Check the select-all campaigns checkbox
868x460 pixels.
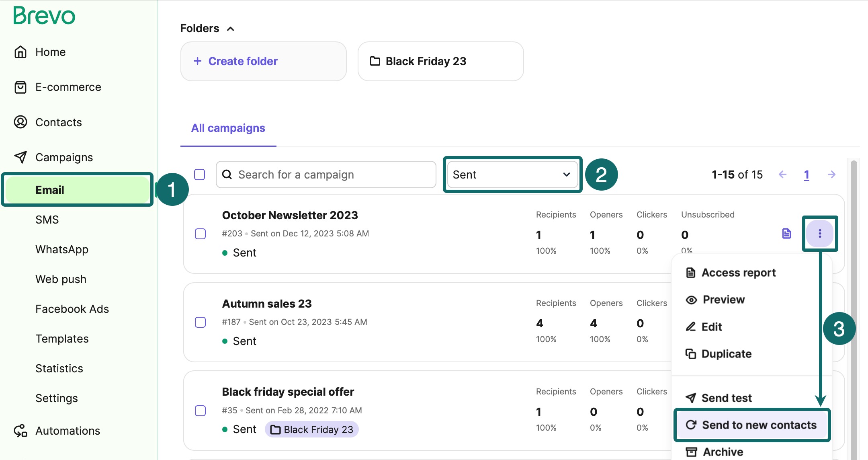click(x=200, y=175)
